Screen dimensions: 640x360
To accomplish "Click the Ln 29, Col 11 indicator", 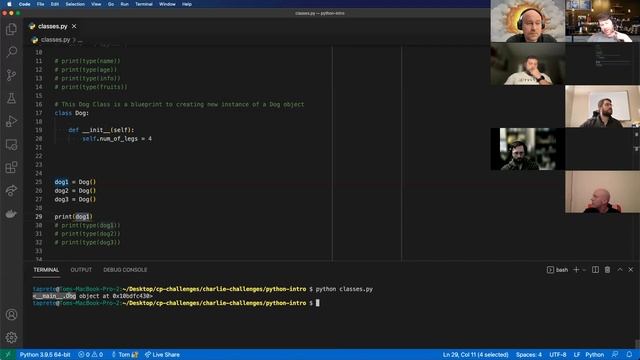I will (x=475, y=355).
